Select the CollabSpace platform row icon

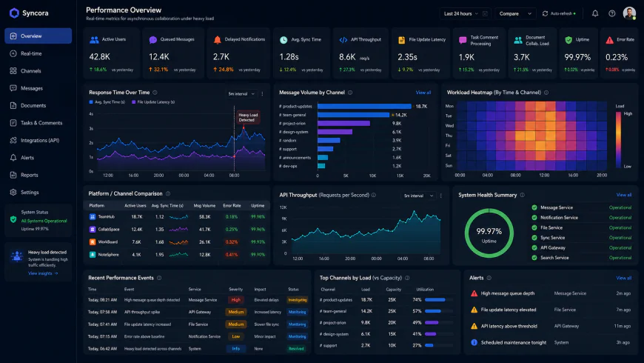[x=93, y=230]
